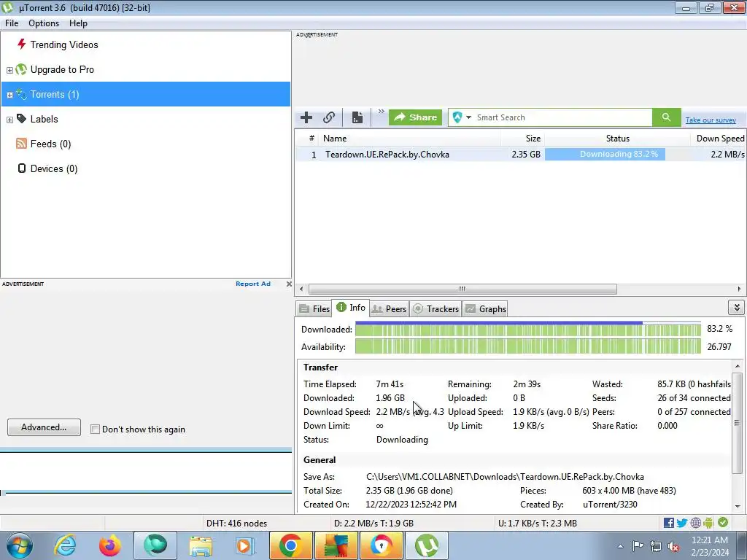Open the Windows Start button
747x560 pixels.
click(19, 545)
